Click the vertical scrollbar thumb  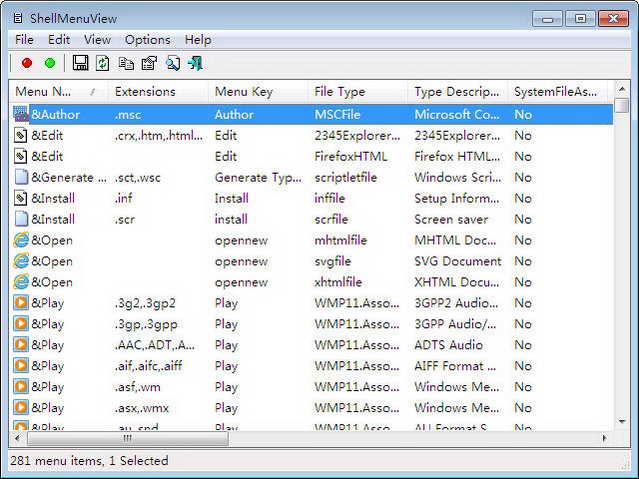[622, 105]
